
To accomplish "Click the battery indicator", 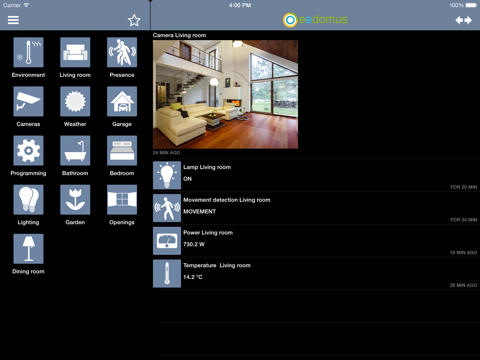I will pyautogui.click(x=471, y=5).
